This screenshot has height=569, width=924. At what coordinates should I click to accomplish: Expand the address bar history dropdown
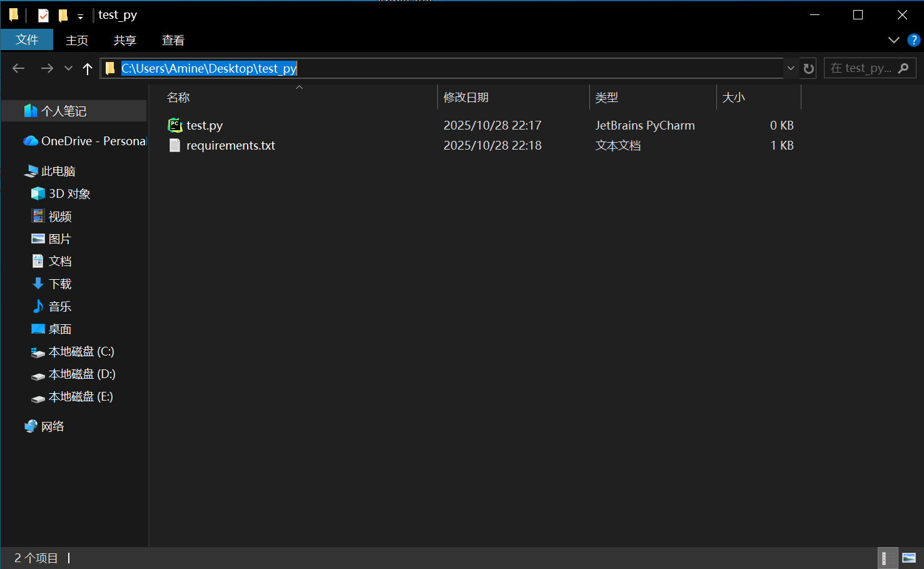coord(791,68)
